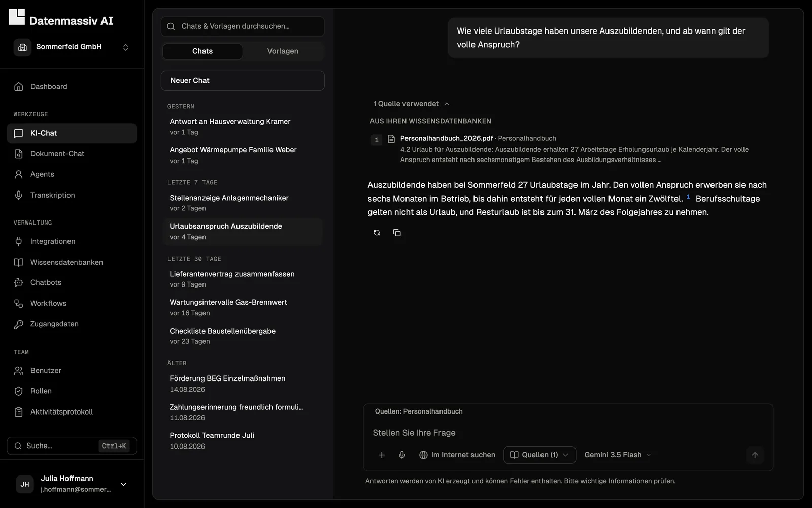Start a Neuer Chat
Image resolution: width=812 pixels, height=508 pixels.
[x=243, y=81]
